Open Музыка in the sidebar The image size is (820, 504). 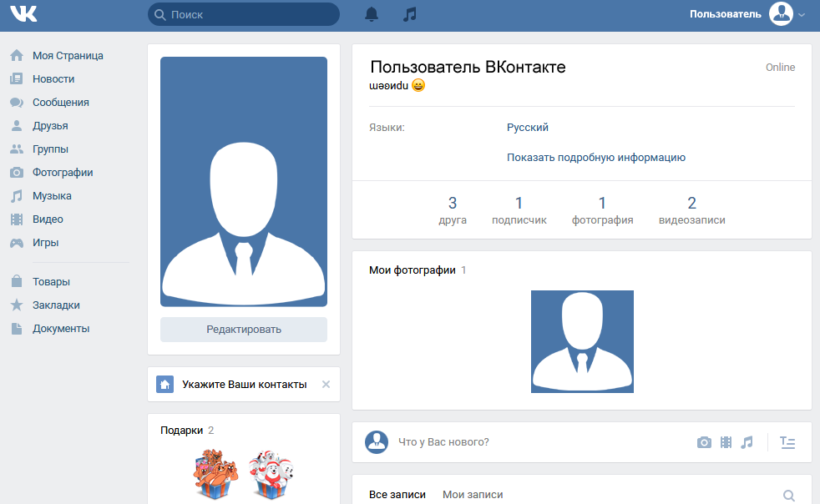pyautogui.click(x=52, y=196)
